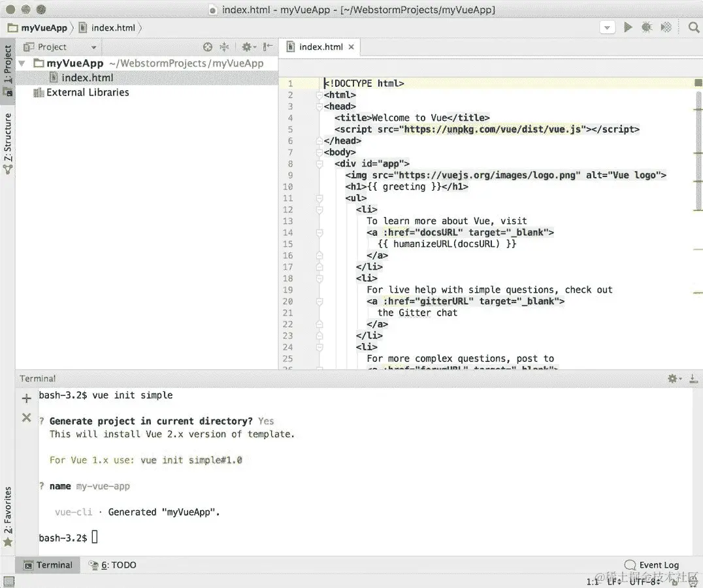Image resolution: width=703 pixels, height=588 pixels.
Task: Collapse the myVueApp root folder
Action: coord(21,63)
